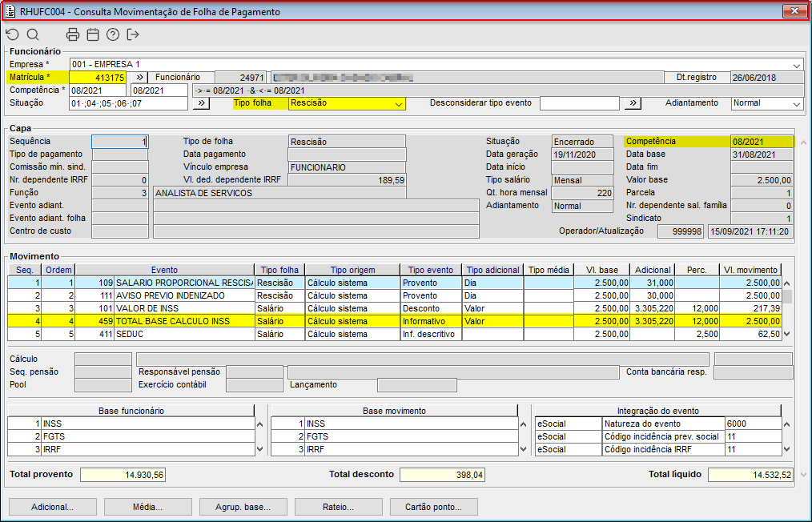Click the printer icon in toolbar
The image size is (812, 522).
[73, 34]
